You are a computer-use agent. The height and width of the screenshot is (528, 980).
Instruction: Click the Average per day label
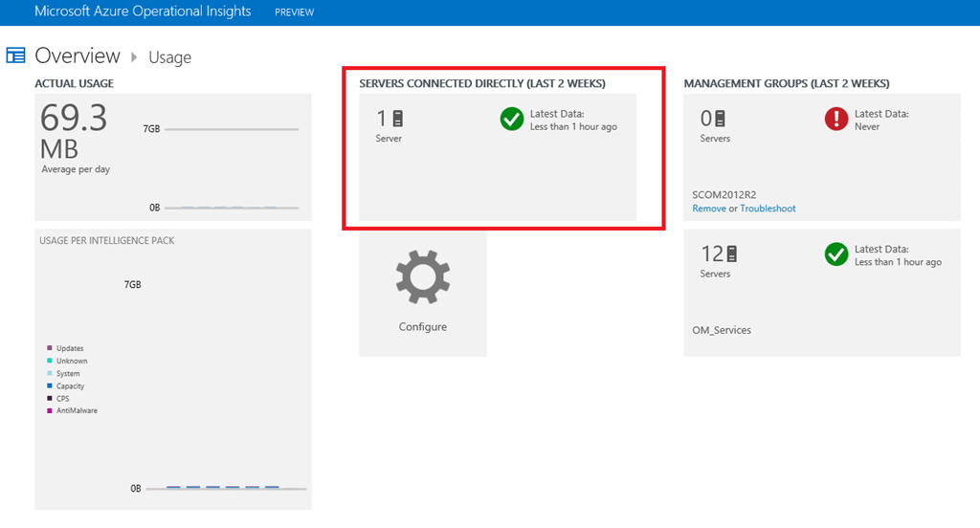click(76, 169)
